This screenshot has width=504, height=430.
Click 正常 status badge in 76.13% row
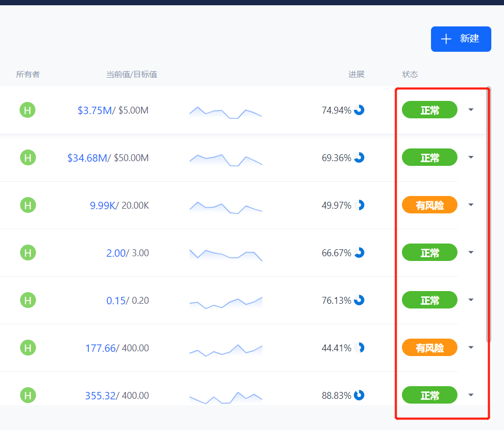[429, 300]
